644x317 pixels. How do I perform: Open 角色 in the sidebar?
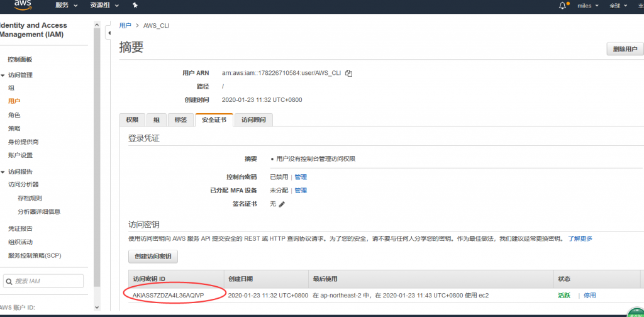(14, 115)
